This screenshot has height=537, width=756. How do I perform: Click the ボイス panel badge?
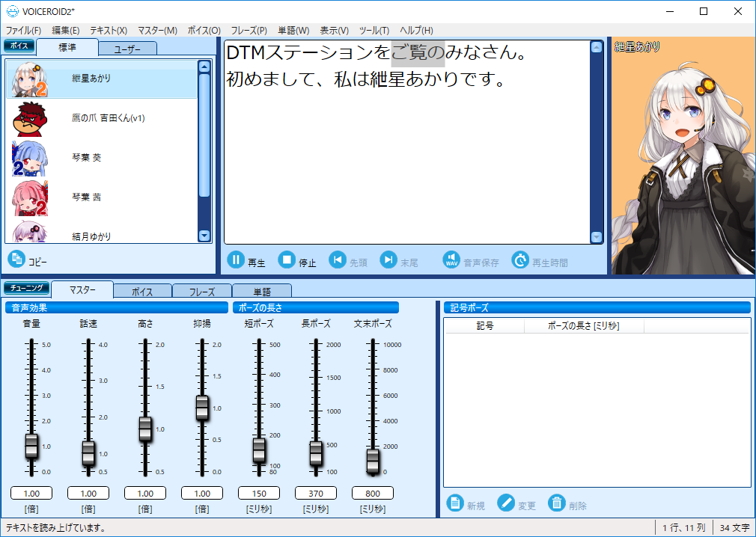click(19, 46)
